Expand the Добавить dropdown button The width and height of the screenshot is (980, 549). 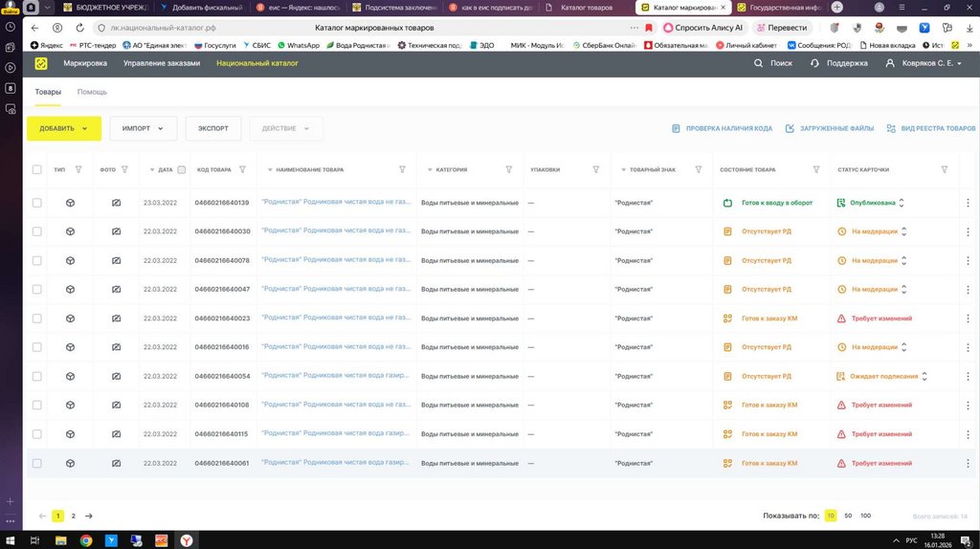tap(64, 129)
